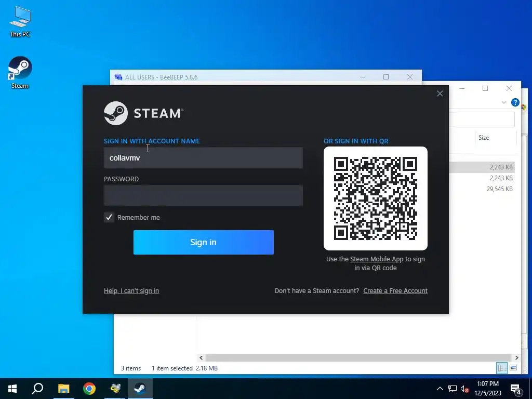Click the File Explorer left scroll arrow
The image size is (532, 399).
(201, 357)
